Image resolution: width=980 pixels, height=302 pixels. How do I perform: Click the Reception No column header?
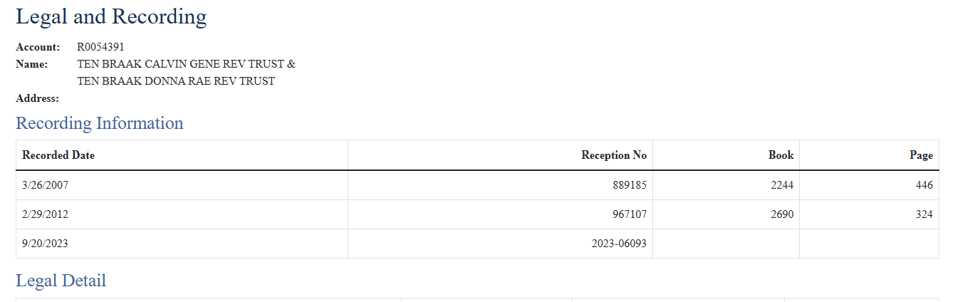click(x=614, y=155)
